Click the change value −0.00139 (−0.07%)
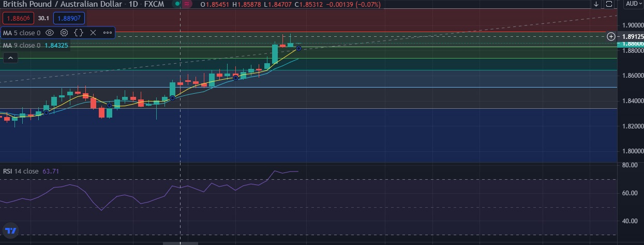Screen dimensions: 644x245 (354, 4)
